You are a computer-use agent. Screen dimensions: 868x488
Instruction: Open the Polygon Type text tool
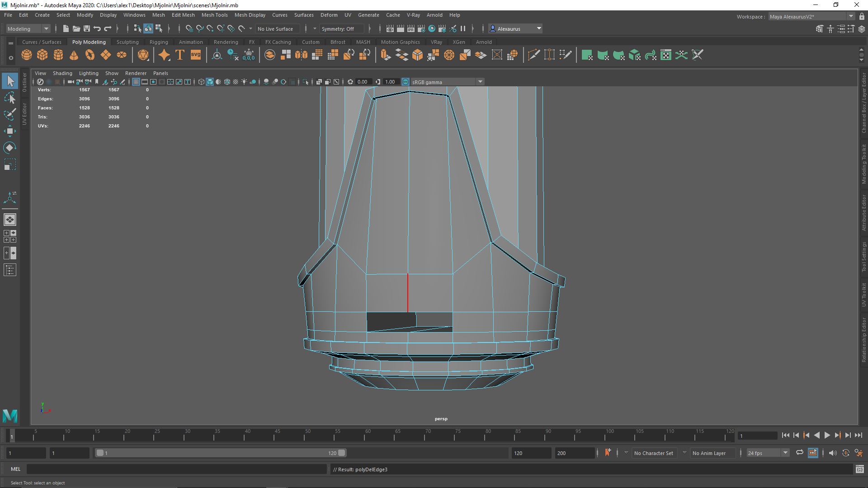tap(179, 55)
